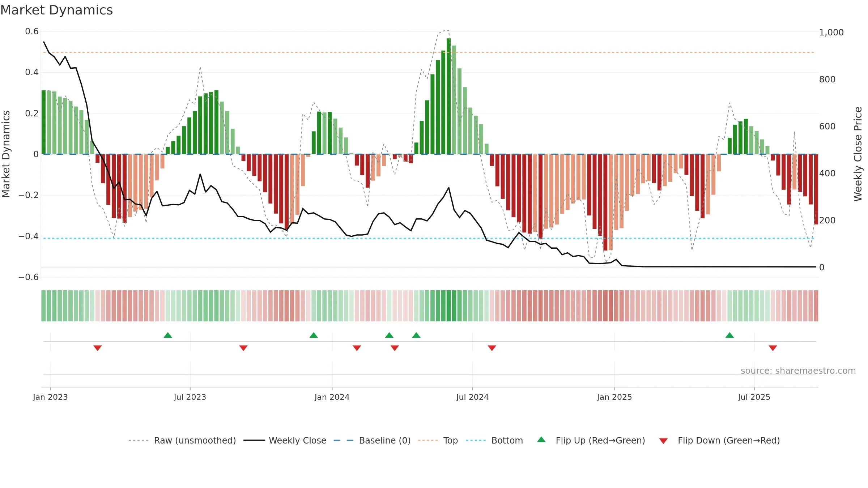Click the green flip-up triangle near June 2025
868x488 pixels.
[729, 335]
